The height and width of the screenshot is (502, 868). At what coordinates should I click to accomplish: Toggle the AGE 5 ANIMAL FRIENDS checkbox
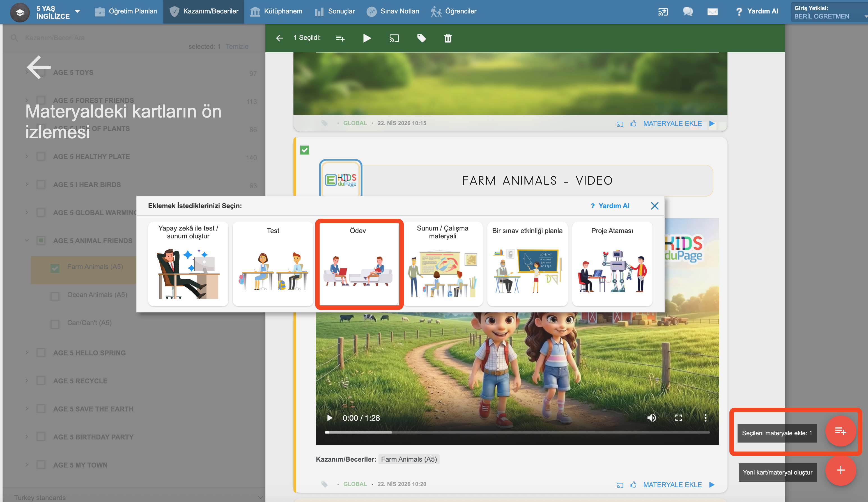point(41,240)
